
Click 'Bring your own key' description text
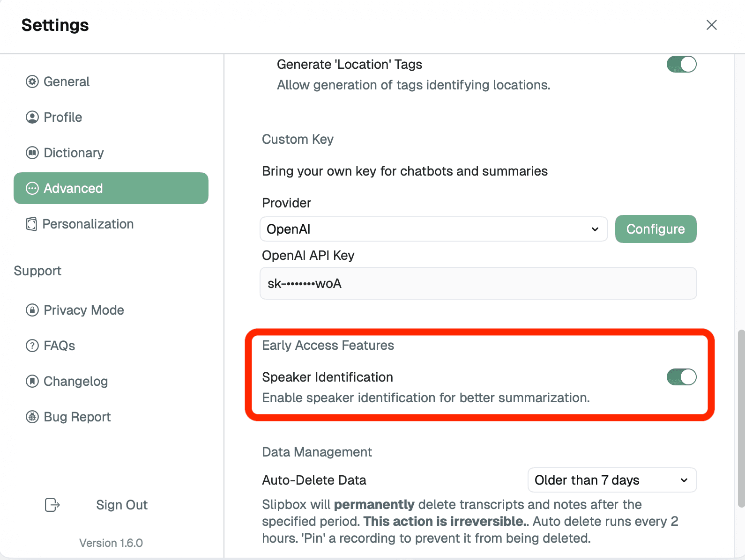click(405, 171)
